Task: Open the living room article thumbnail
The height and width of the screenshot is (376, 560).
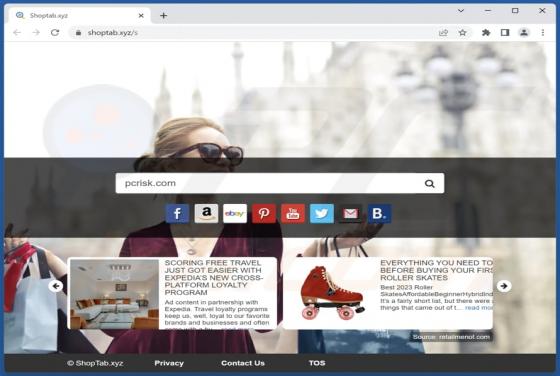Action: tap(114, 294)
